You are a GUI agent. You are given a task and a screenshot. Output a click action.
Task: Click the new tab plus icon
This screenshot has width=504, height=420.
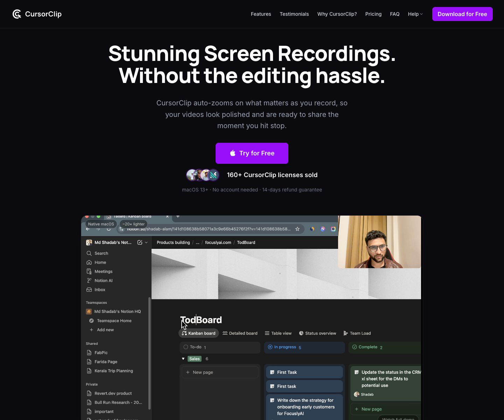pyautogui.click(x=178, y=217)
